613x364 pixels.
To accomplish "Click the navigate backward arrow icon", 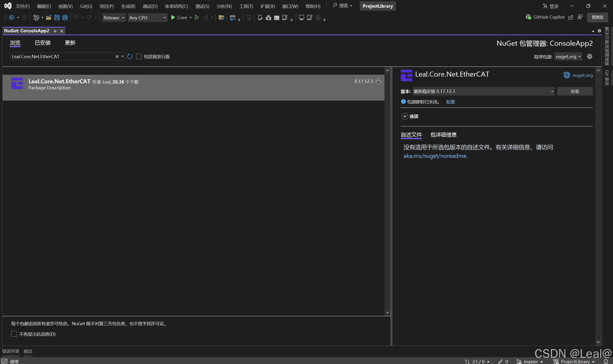I will tap(11, 17).
